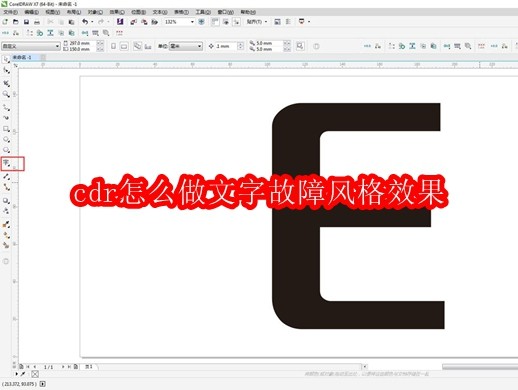
Task: Click the nudge distance stepper
Action: tap(240, 46)
